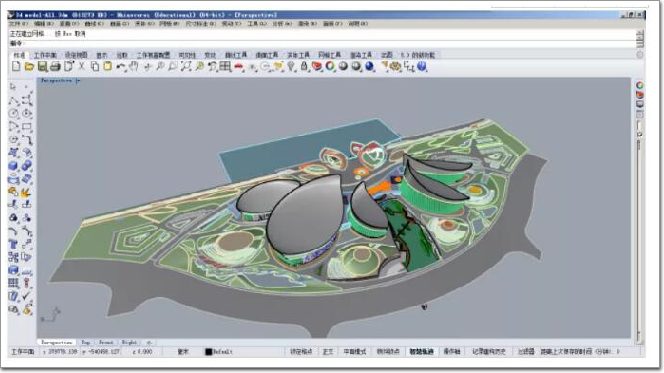Image resolution: width=664 pixels, height=373 pixels.
Task: Open the 毫米 units box in status bar
Action: point(183,351)
